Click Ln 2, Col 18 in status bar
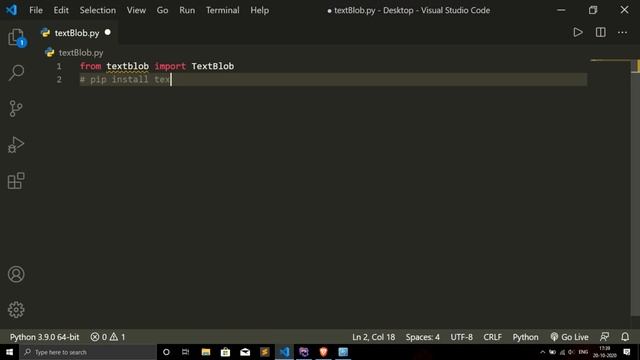The image size is (640, 360). pyautogui.click(x=373, y=337)
